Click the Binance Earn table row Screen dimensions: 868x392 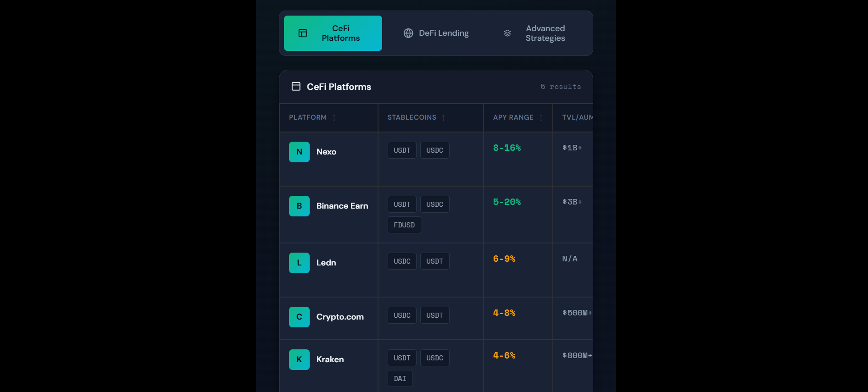(x=436, y=215)
